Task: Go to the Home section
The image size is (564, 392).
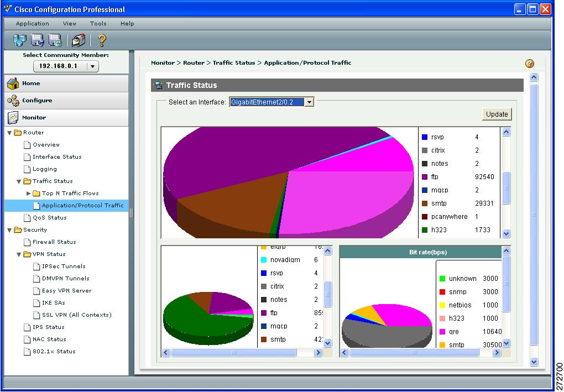Action: [66, 83]
